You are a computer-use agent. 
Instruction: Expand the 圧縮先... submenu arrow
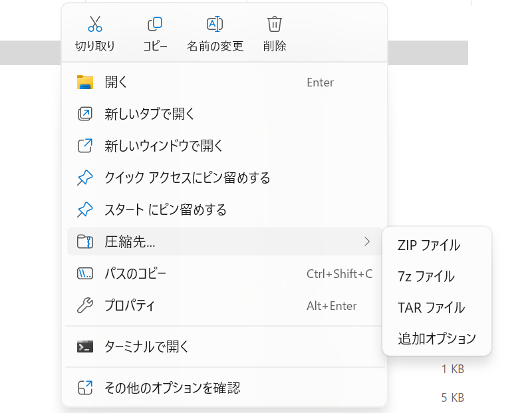click(x=366, y=241)
